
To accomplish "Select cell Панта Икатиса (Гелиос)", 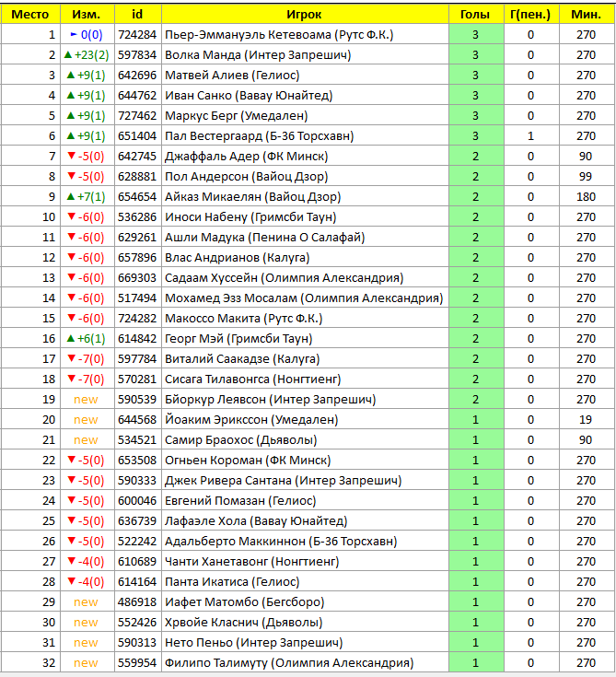I will tap(305, 582).
